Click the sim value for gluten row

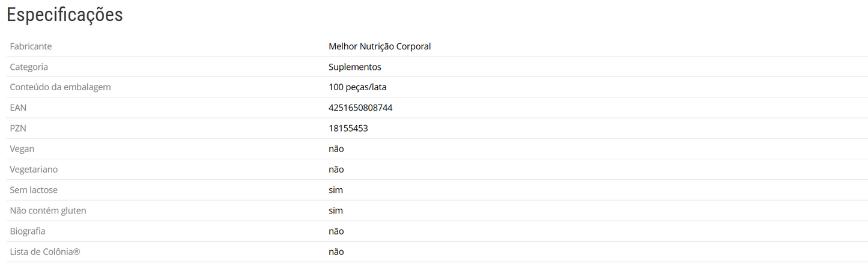335,210
